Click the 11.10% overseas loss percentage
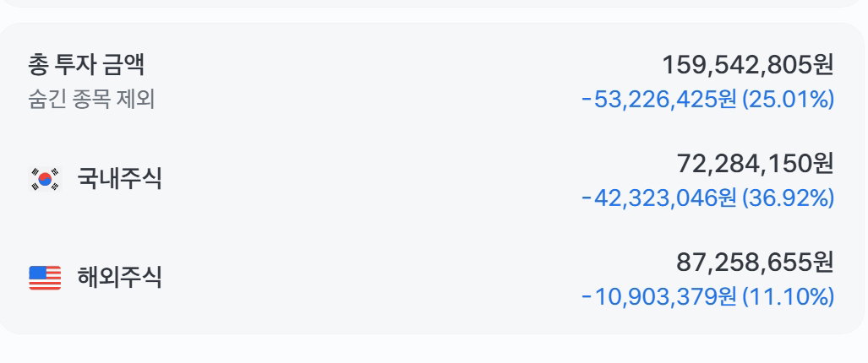Viewport: 868px width, 363px height. point(789,296)
